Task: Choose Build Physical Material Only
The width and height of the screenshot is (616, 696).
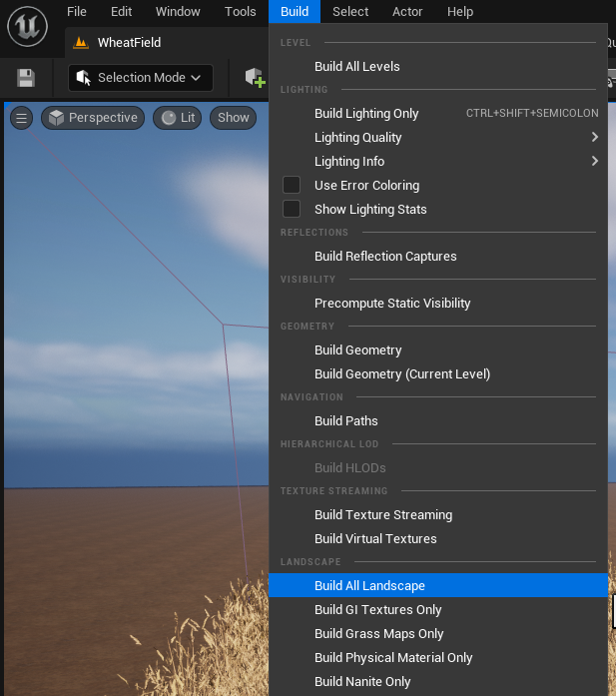Action: click(x=438, y=658)
